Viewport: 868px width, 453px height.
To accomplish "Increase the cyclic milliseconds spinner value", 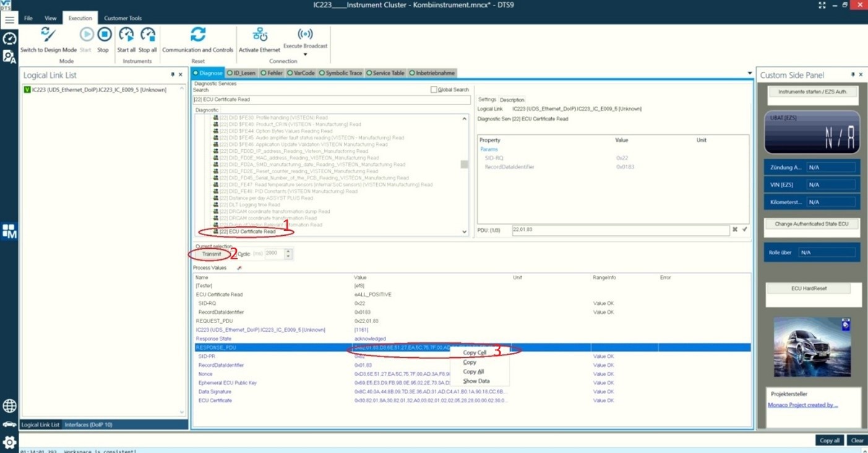I will 288,251.
